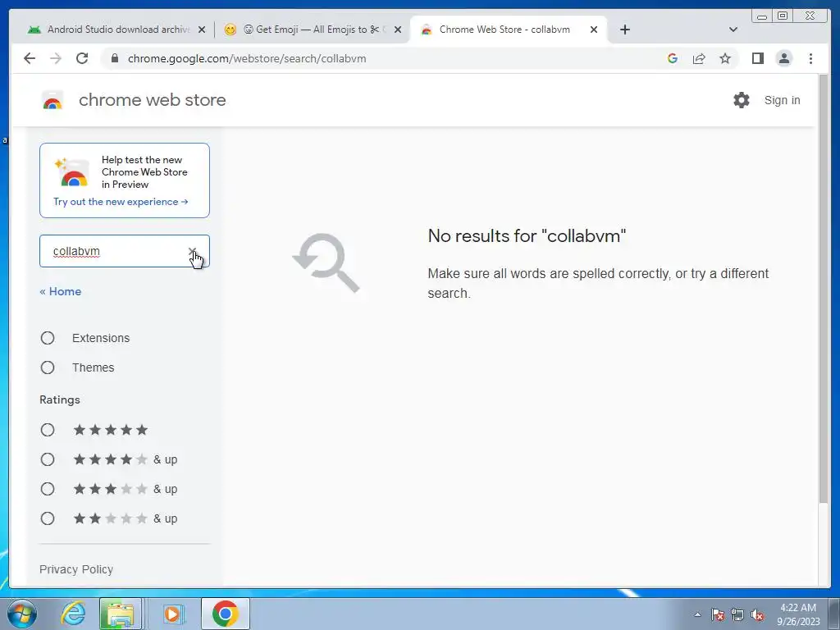The height and width of the screenshot is (630, 840).
Task: Launch Internet Explorer from taskbar
Action: (73, 614)
